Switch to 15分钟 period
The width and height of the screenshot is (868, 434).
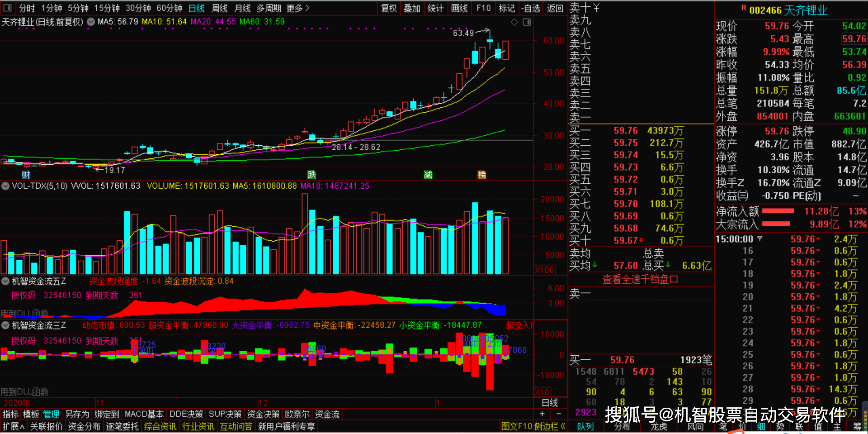point(107,8)
